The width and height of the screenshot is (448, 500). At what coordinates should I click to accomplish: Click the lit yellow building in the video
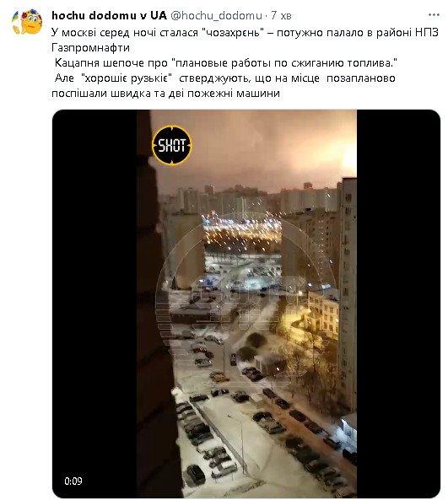click(x=323, y=316)
